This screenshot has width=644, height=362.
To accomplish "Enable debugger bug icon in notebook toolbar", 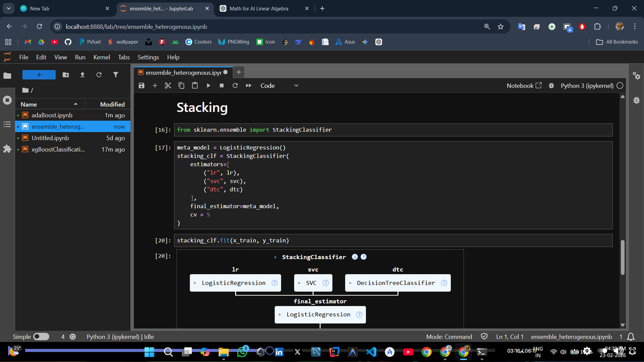I will click(552, 86).
